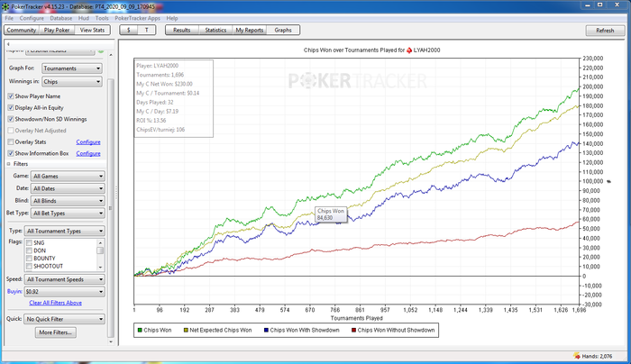The height and width of the screenshot is (364, 631).
Task: Click the Hands: 2,076 status text
Action: tap(597, 357)
